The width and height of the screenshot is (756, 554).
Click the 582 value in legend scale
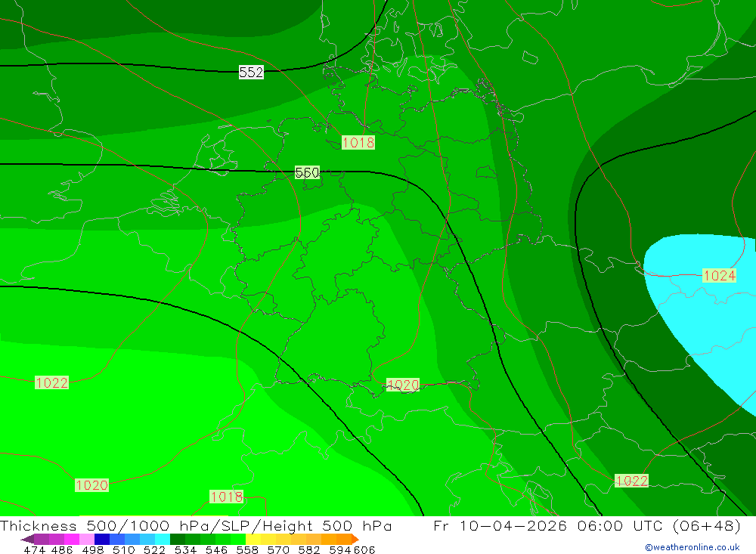309,549
